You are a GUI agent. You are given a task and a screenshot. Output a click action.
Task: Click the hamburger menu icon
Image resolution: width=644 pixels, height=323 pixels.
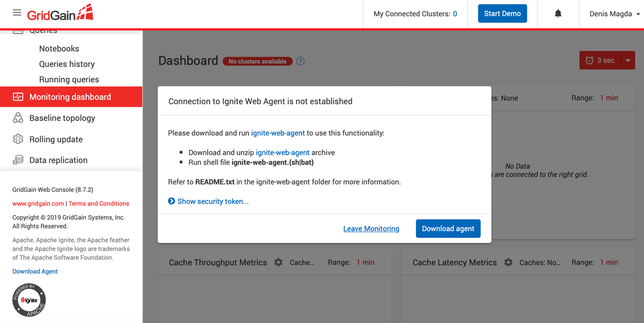17,13
